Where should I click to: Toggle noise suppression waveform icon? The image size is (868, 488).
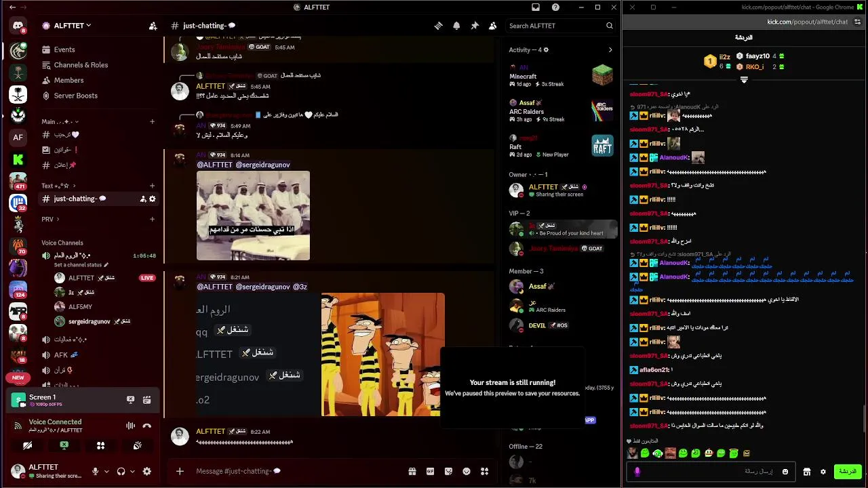pos(130,426)
